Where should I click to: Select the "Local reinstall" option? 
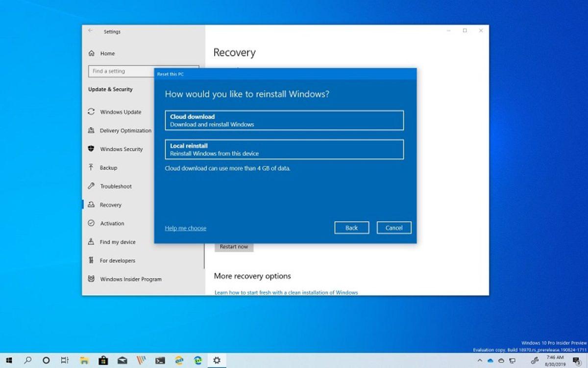pyautogui.click(x=284, y=149)
